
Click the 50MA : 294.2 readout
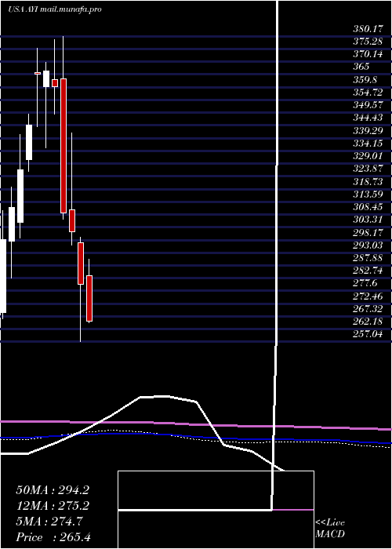[x=53, y=490]
